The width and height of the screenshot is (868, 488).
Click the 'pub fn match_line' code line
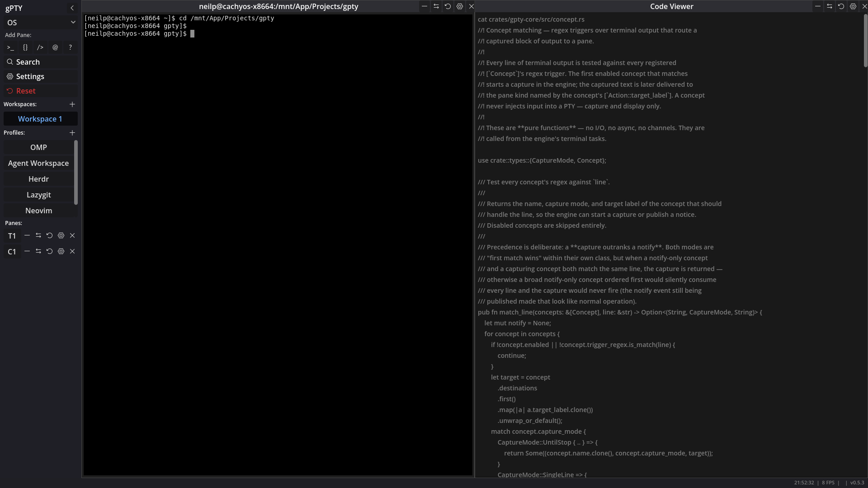(620, 312)
